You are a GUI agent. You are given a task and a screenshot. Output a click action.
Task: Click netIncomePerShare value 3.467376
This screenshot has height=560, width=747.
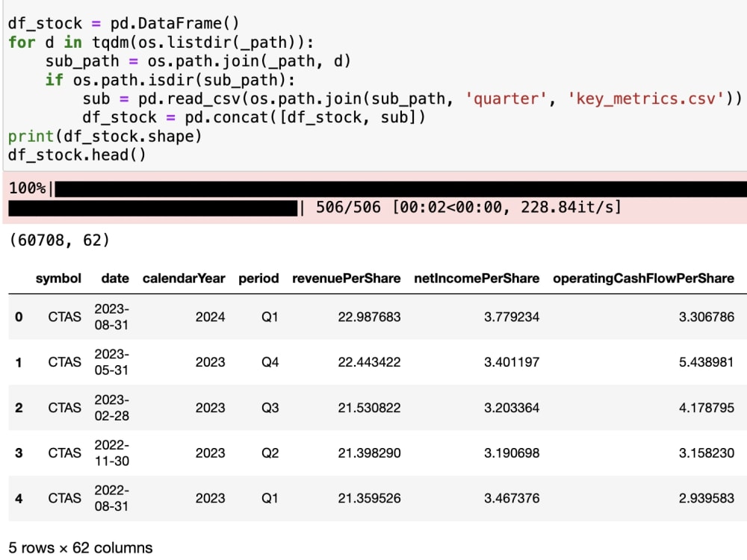[512, 499]
